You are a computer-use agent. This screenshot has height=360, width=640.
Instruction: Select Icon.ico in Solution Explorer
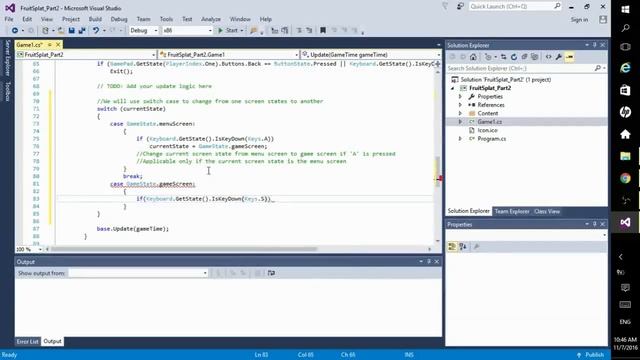(x=487, y=130)
